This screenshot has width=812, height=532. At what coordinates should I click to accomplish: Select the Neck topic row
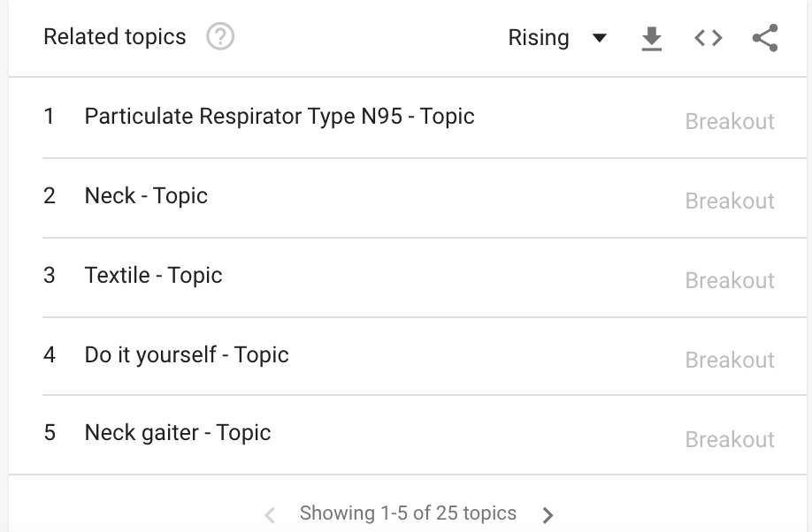coord(146,196)
